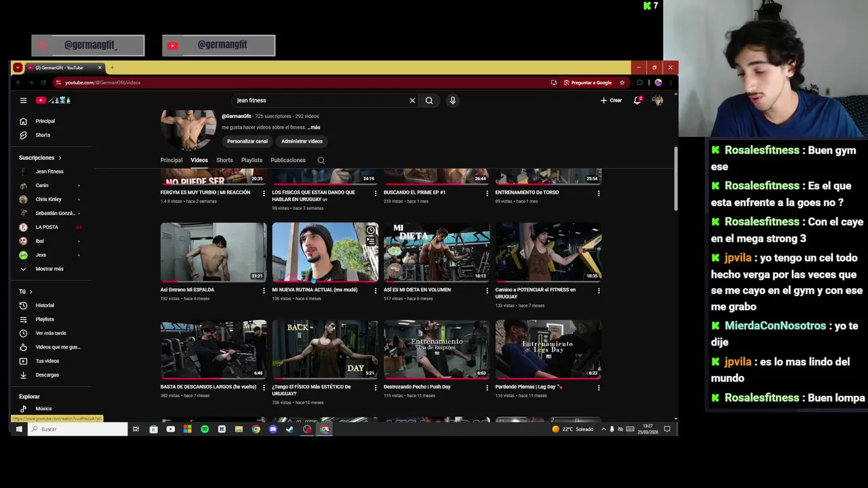The image size is (868, 488).
Task: Click Preguntar a Google button
Action: tap(587, 83)
